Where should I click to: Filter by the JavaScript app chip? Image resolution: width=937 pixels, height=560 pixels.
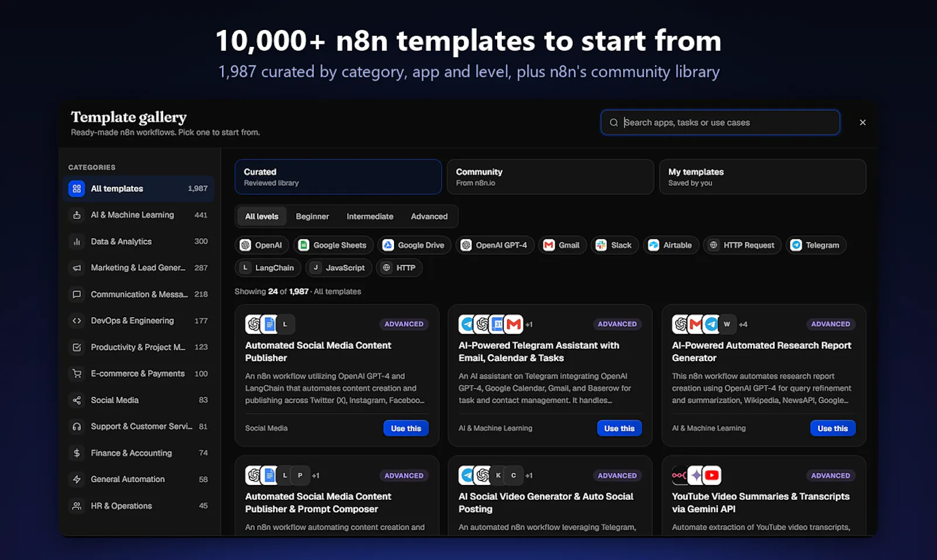339,267
